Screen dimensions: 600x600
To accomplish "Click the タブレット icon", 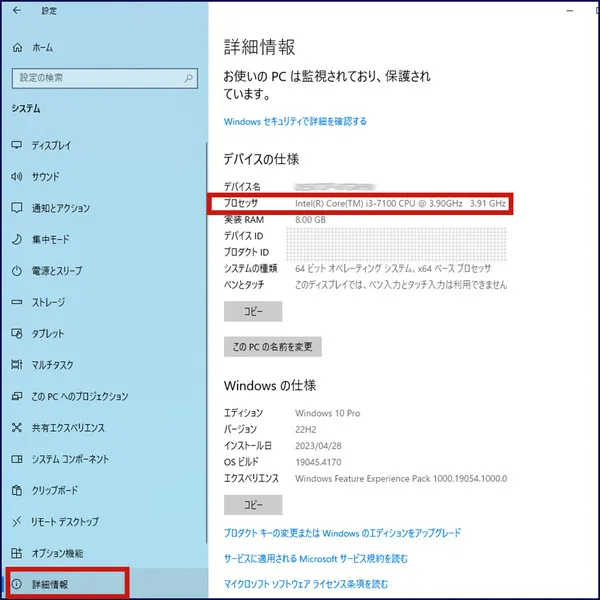I will point(16,334).
